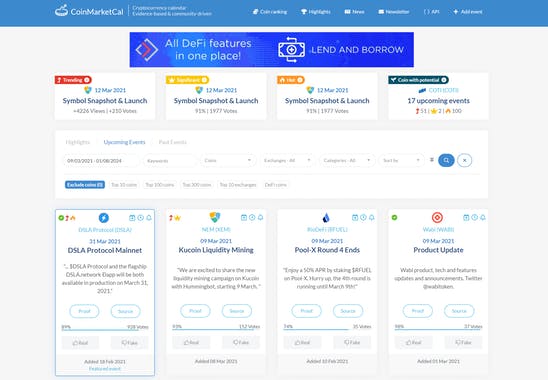The height and width of the screenshot is (380, 548).
Task: Open the date range field
Action: [101, 160]
